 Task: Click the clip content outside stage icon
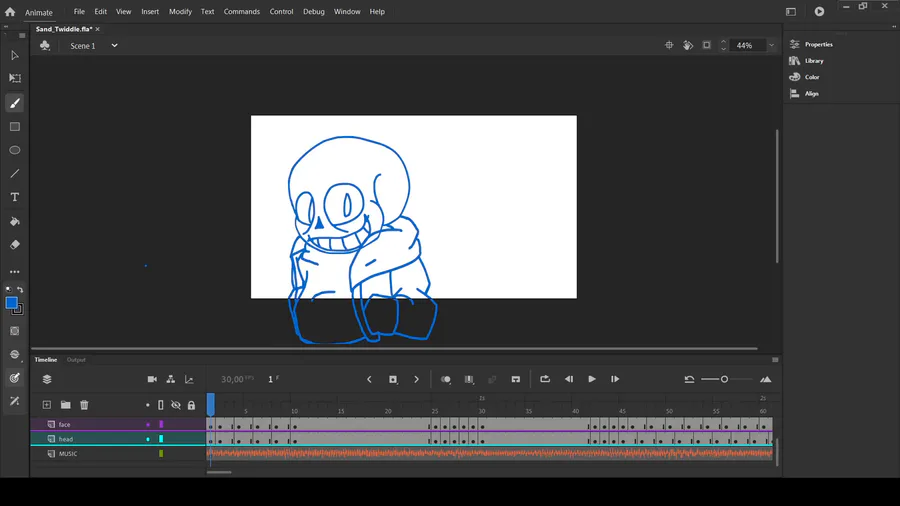707,45
